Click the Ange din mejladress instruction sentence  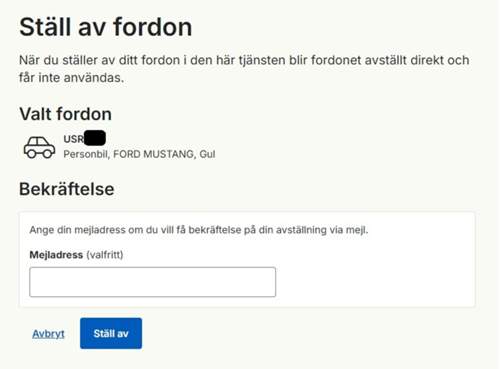[199, 230]
